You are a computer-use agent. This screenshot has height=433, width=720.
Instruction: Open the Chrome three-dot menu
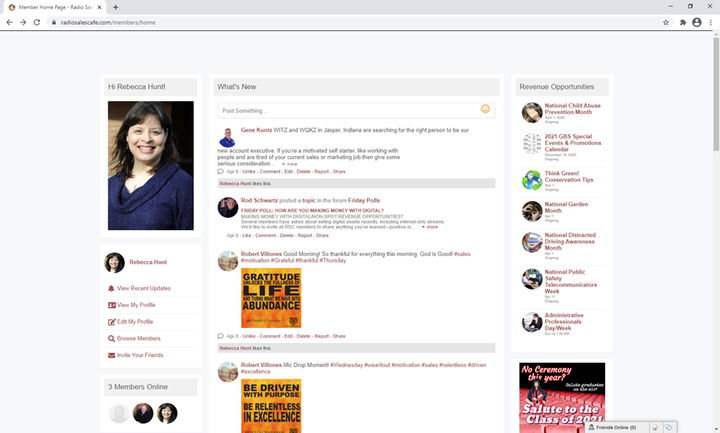711,22
